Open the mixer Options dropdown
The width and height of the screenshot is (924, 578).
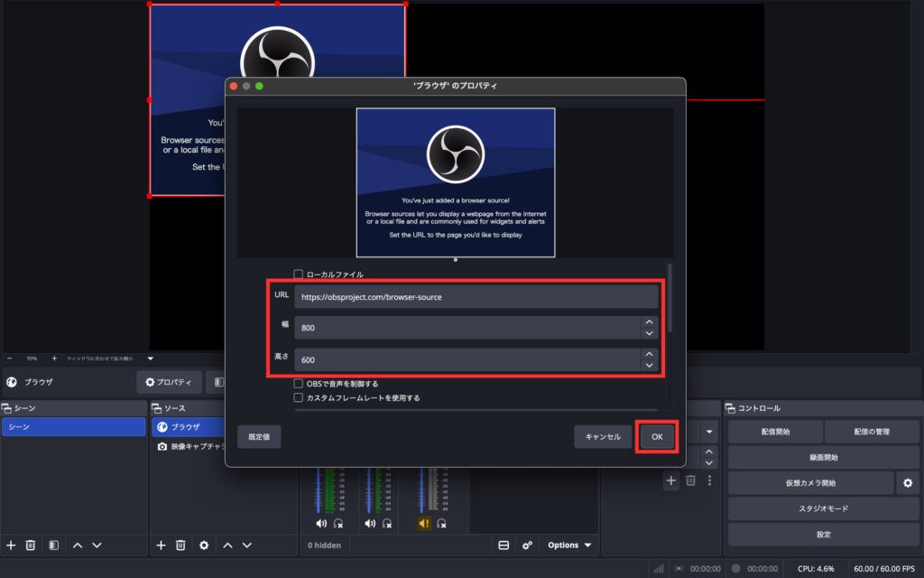point(569,545)
